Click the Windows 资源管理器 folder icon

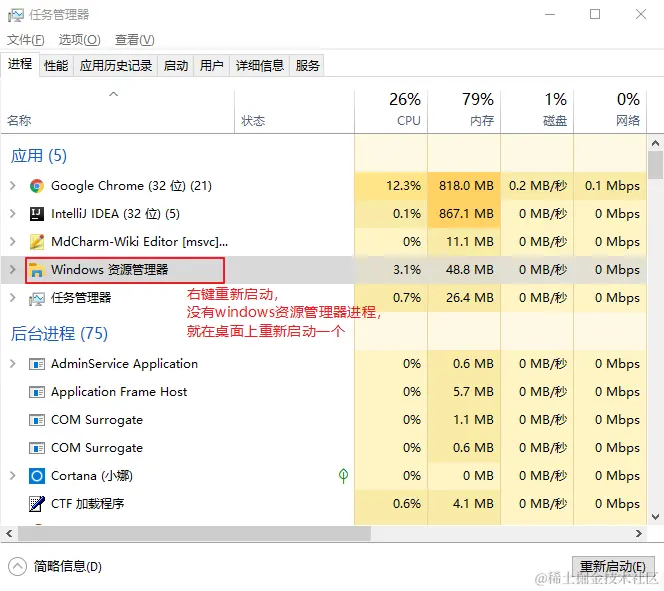point(37,270)
